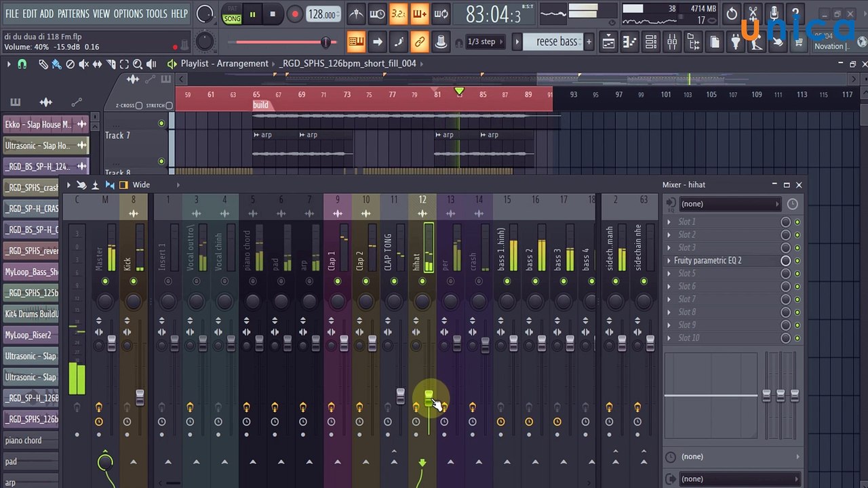This screenshot has width=868, height=488.
Task: Click the Master track pan knob
Action: point(105,300)
